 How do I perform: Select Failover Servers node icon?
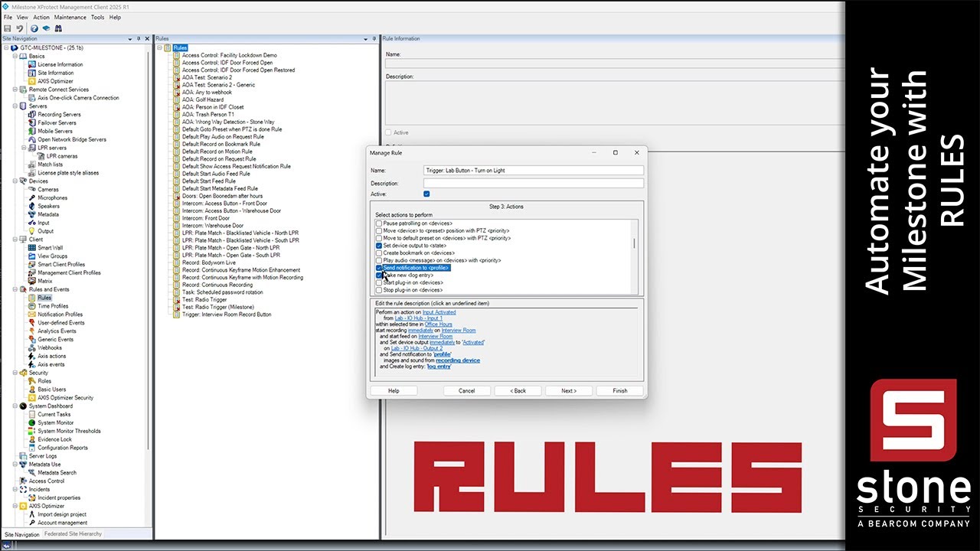coord(32,123)
